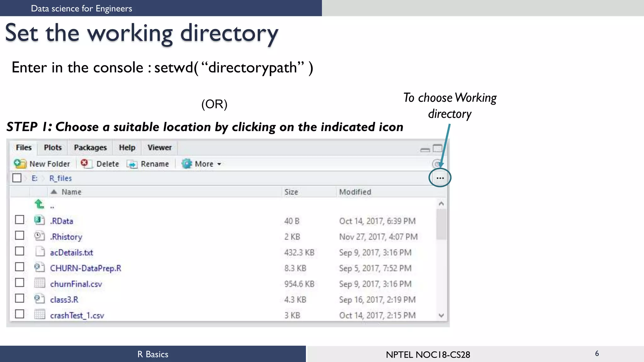Click the vertical scrollbar thumb

pos(441,224)
